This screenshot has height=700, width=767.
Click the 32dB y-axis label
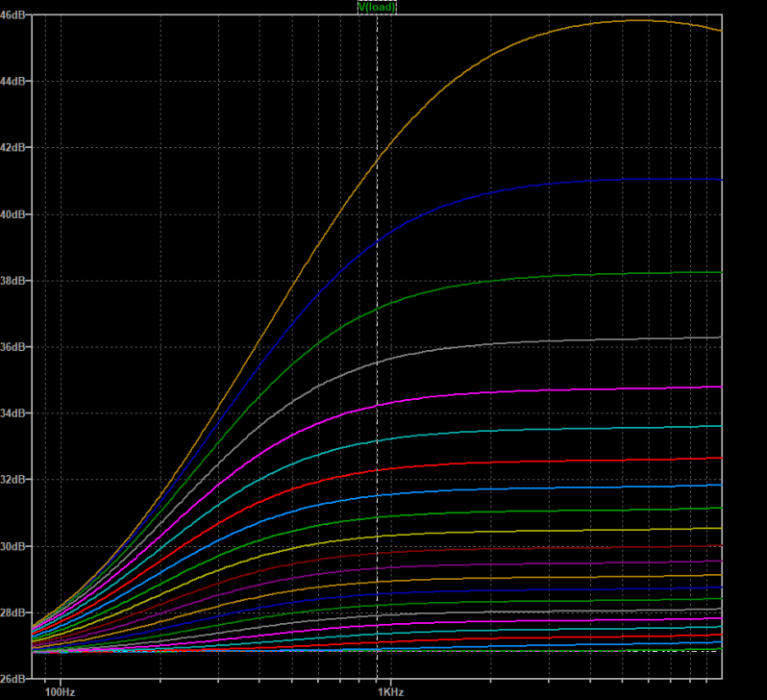[x=15, y=480]
